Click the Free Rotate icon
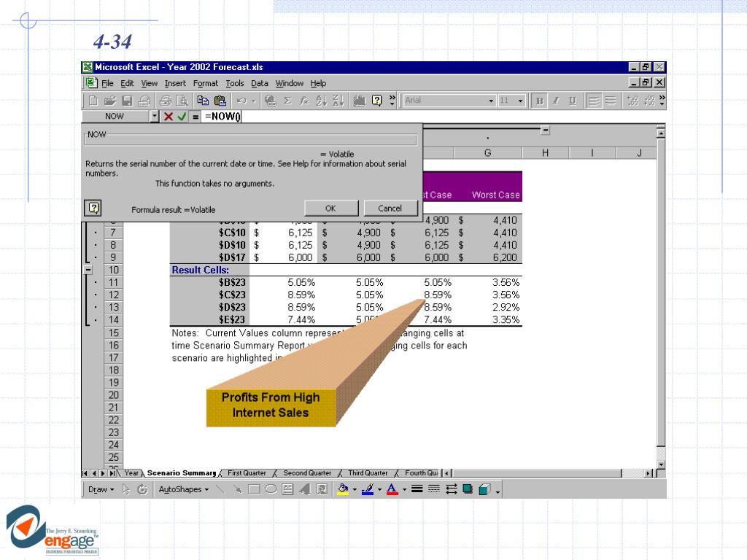Image resolution: width=747 pixels, height=560 pixels. click(142, 489)
